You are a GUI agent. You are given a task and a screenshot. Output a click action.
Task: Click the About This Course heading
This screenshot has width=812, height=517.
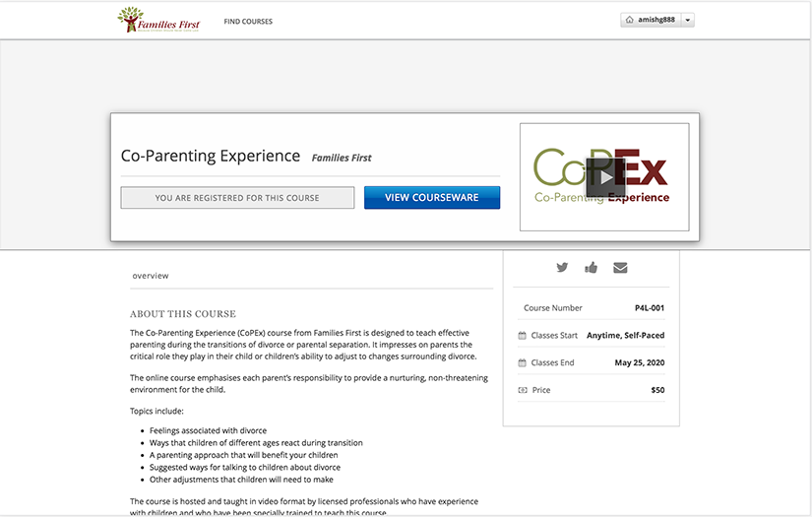click(183, 314)
